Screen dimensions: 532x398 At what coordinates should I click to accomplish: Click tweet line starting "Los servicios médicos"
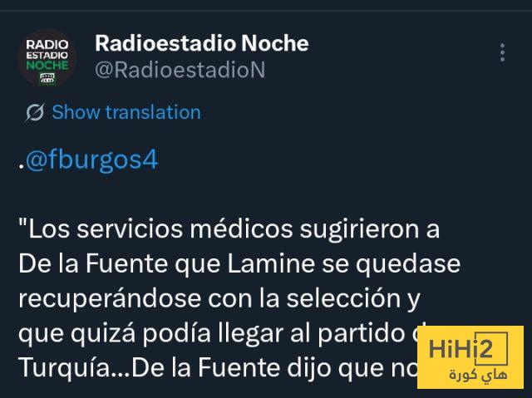click(x=229, y=228)
